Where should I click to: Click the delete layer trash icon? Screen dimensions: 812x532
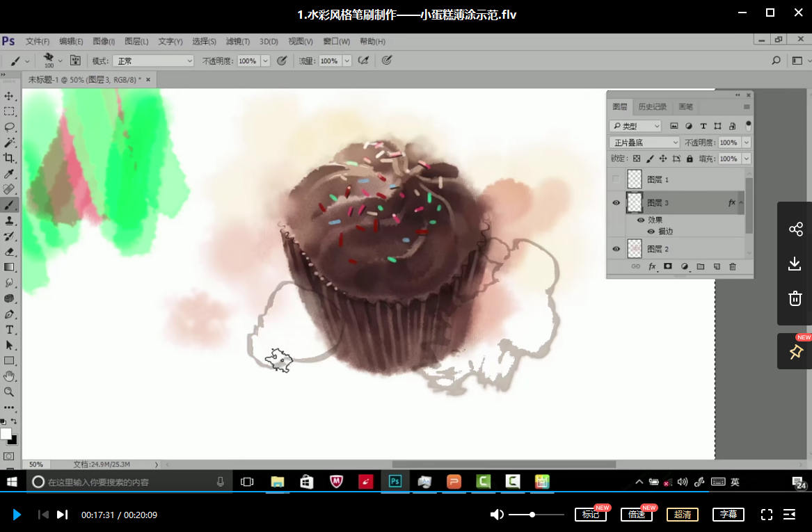tap(732, 266)
